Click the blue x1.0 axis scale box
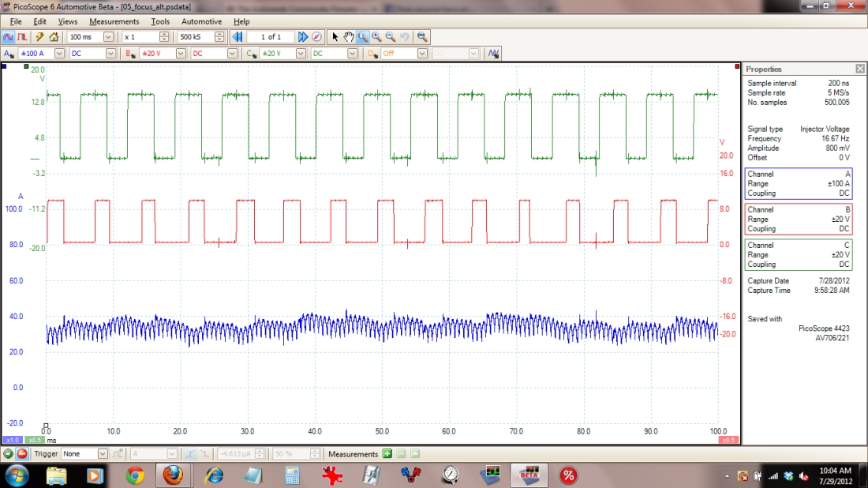 click(12, 440)
